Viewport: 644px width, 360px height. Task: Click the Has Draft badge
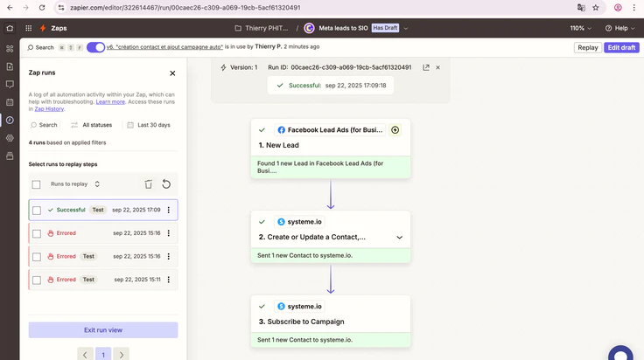(385, 28)
